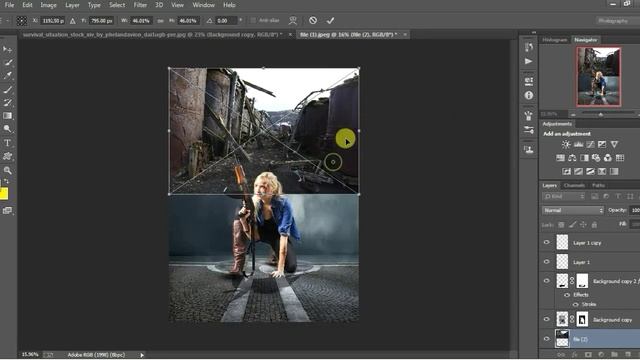The image size is (640, 360).
Task: Create a new group with folder icon
Action: 614,355
